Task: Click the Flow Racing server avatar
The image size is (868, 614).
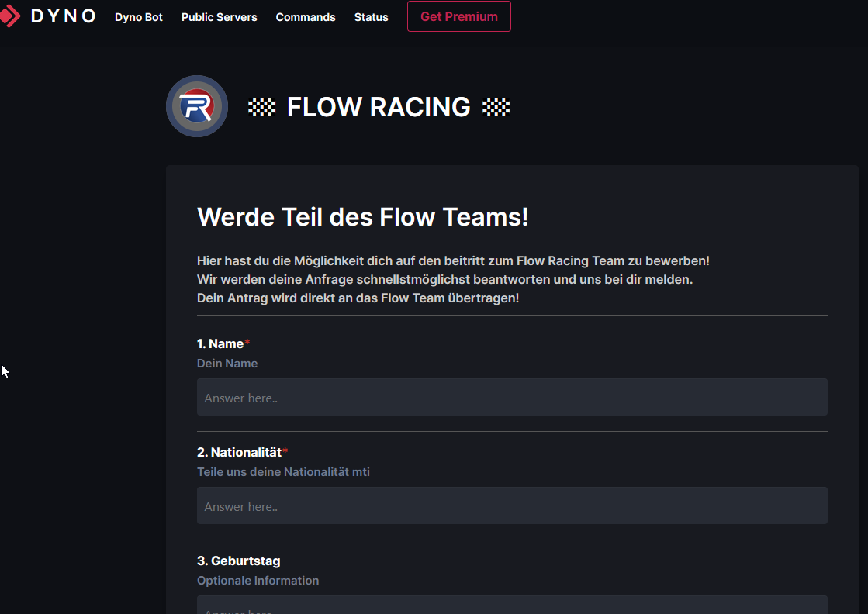Action: (197, 106)
